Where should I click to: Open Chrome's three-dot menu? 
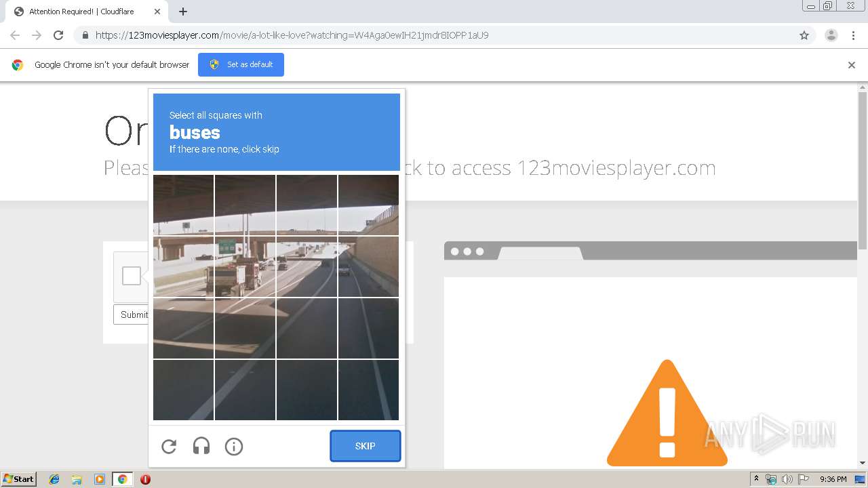853,35
